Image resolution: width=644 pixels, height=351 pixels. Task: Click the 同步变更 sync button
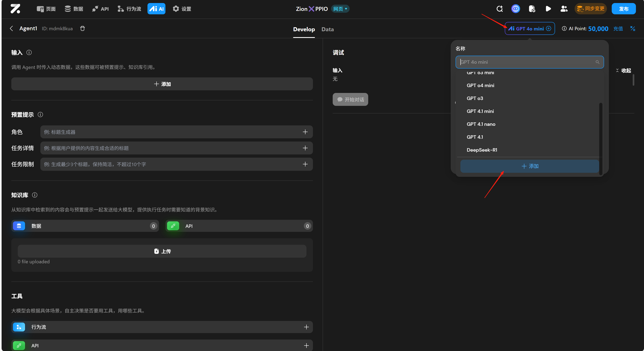591,9
